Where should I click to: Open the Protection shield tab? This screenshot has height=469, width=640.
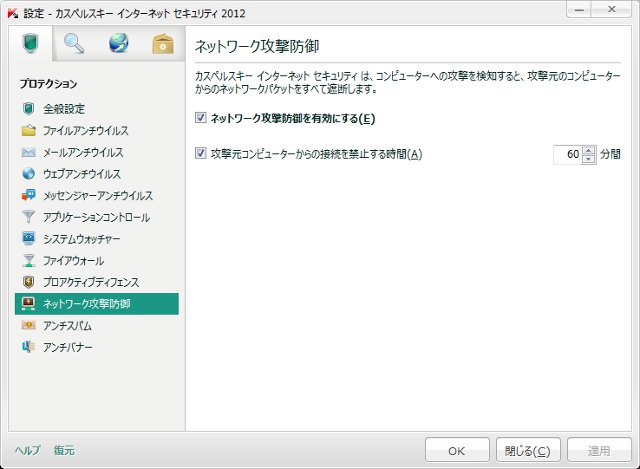coord(31,44)
